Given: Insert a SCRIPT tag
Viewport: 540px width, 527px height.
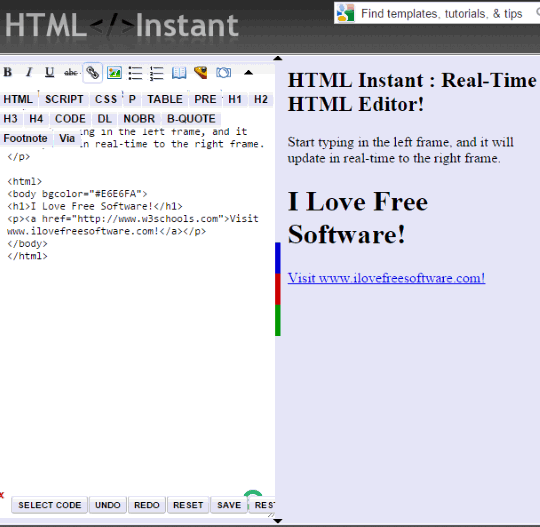Looking at the screenshot, I should point(64,99).
